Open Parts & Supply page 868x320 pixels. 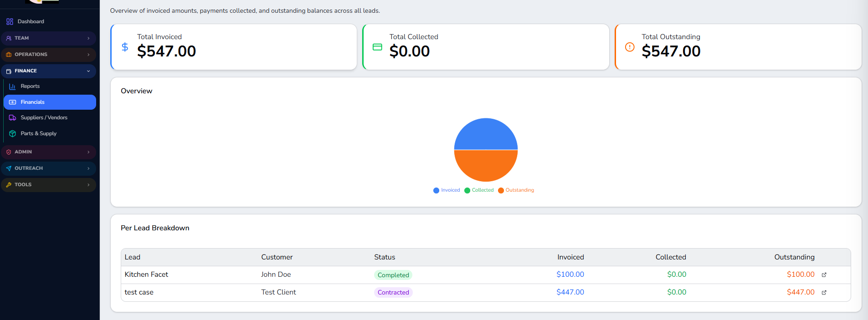tap(50, 133)
